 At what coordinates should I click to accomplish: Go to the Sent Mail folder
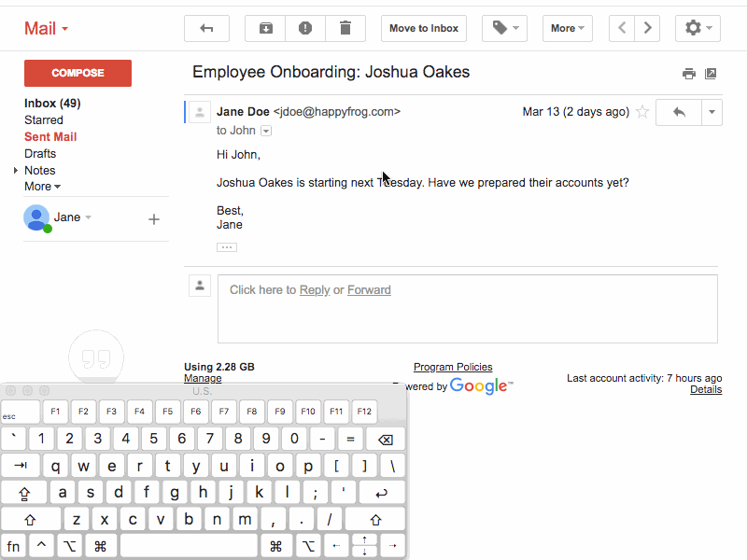tap(50, 136)
